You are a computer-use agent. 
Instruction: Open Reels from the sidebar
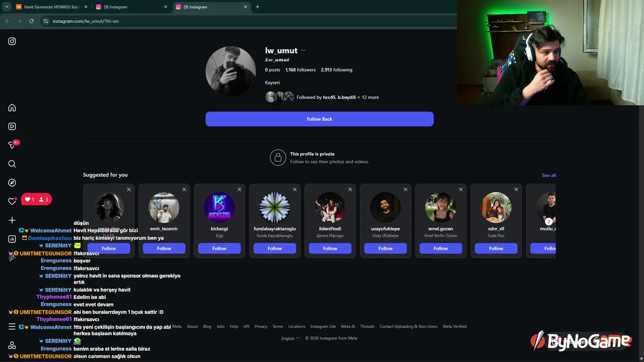(x=12, y=126)
